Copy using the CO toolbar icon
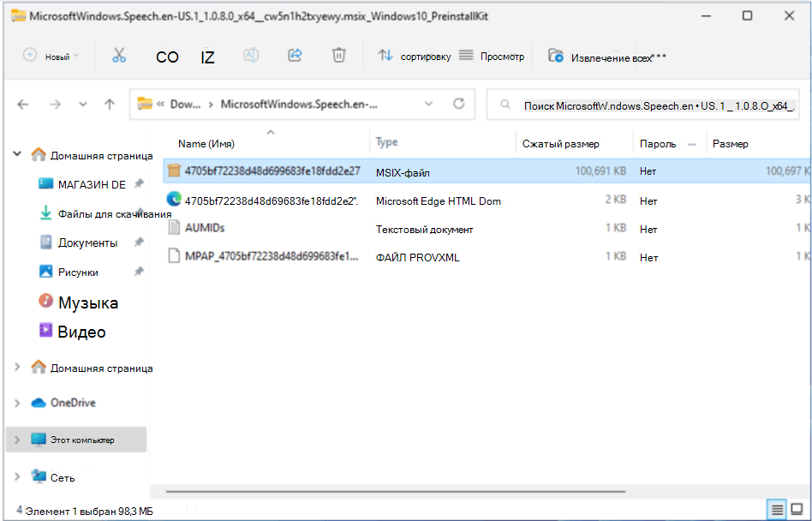The image size is (812, 521). click(167, 57)
